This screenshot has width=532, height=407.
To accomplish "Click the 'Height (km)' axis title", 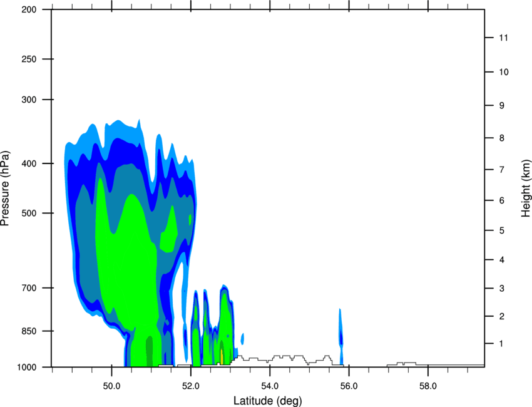I will coord(526,188).
